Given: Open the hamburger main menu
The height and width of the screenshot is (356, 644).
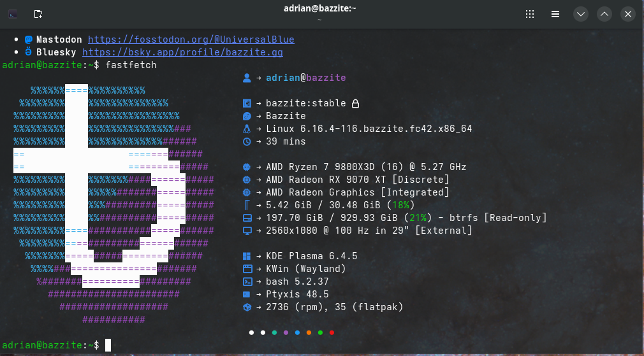Looking at the screenshot, I should click(x=555, y=15).
